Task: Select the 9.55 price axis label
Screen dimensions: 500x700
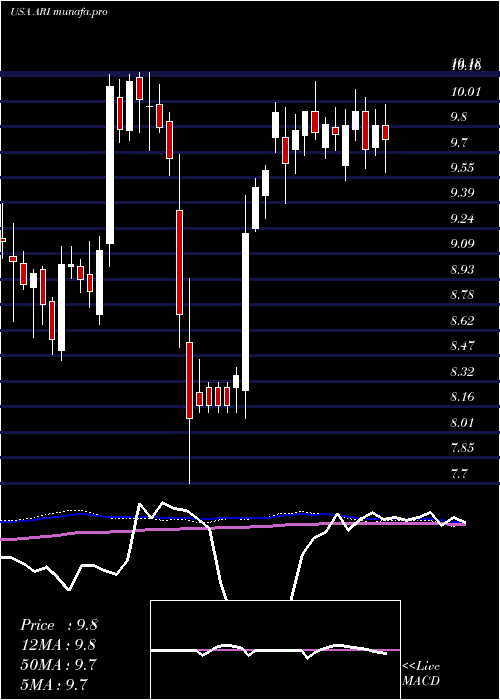Action: [466, 168]
